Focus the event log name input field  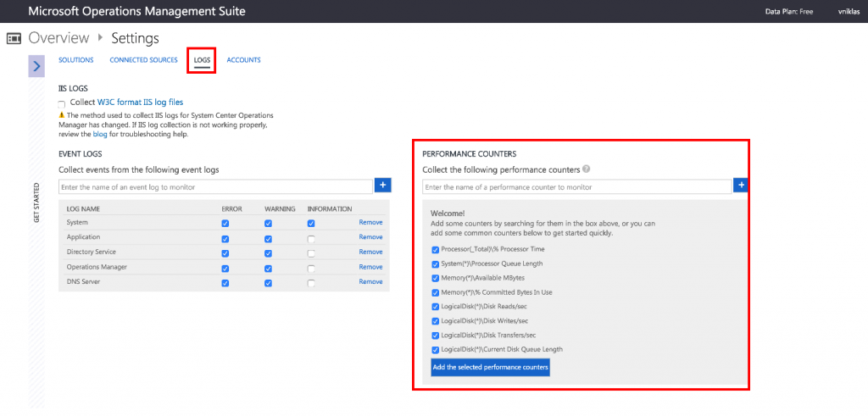215,187
